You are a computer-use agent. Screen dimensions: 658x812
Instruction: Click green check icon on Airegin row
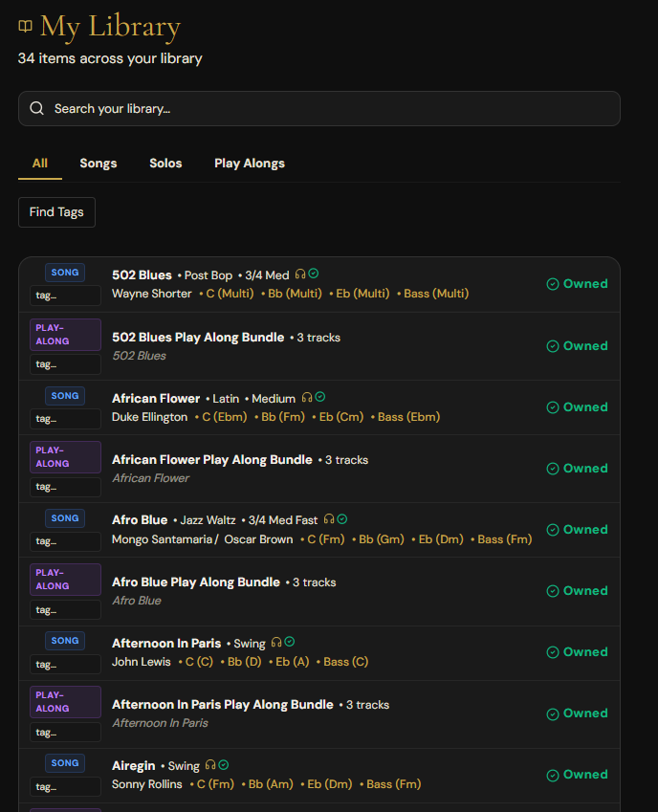pos(223,764)
